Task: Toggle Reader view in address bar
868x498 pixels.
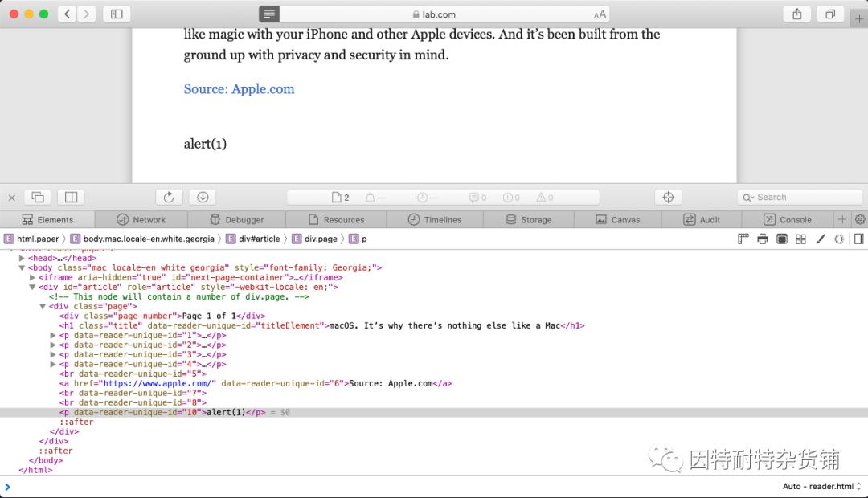Action: click(x=269, y=14)
